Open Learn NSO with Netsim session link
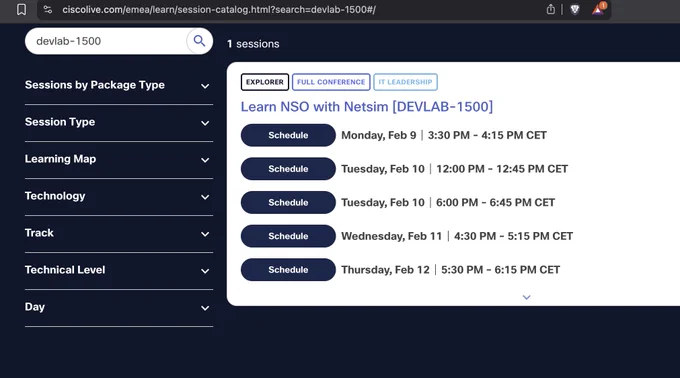Image resolution: width=680 pixels, height=378 pixels. 367,107
